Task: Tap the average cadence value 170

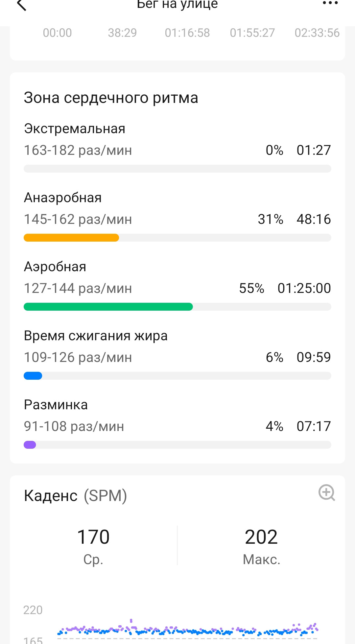Action: click(x=93, y=537)
